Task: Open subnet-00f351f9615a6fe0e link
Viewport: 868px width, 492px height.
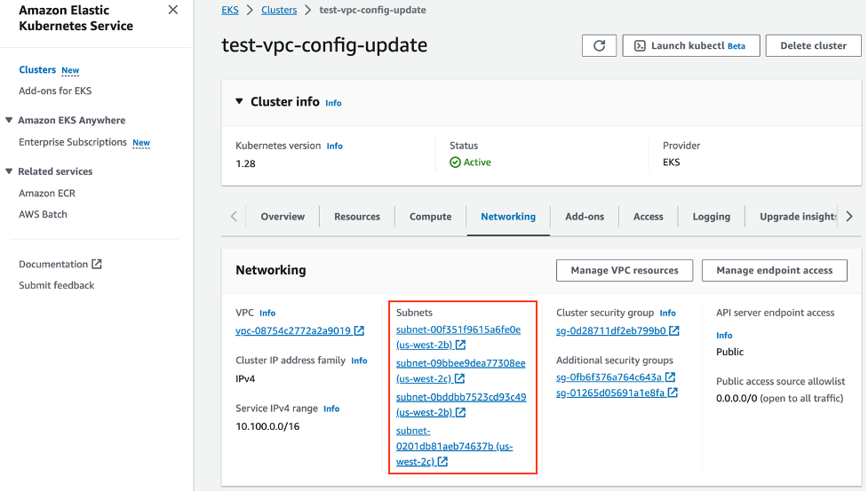Action: click(458, 329)
